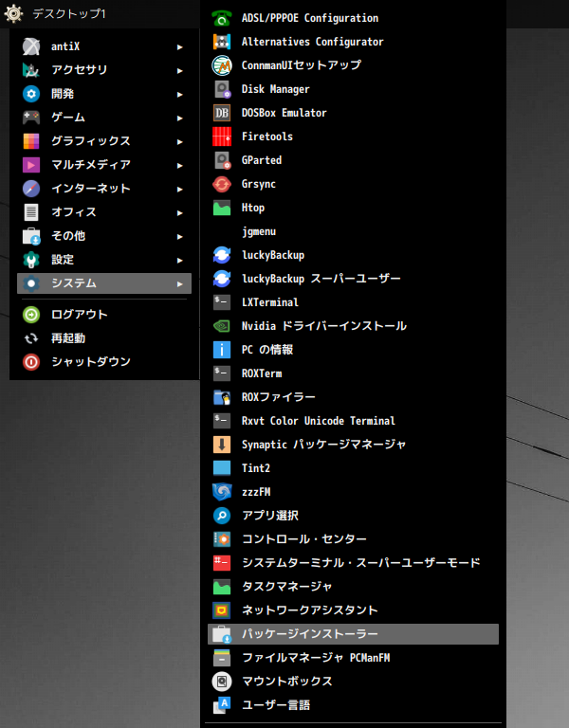Click the red Firetools icon
The height and width of the screenshot is (728, 569).
[x=222, y=136]
